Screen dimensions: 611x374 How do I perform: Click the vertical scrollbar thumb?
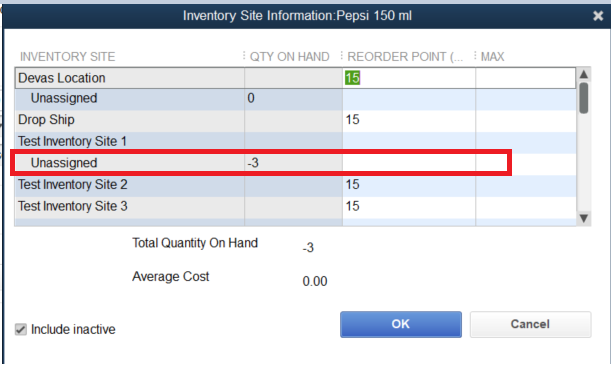[x=583, y=97]
